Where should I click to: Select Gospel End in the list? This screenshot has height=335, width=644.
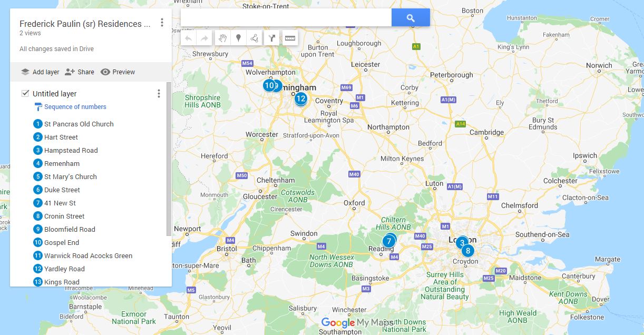point(62,242)
